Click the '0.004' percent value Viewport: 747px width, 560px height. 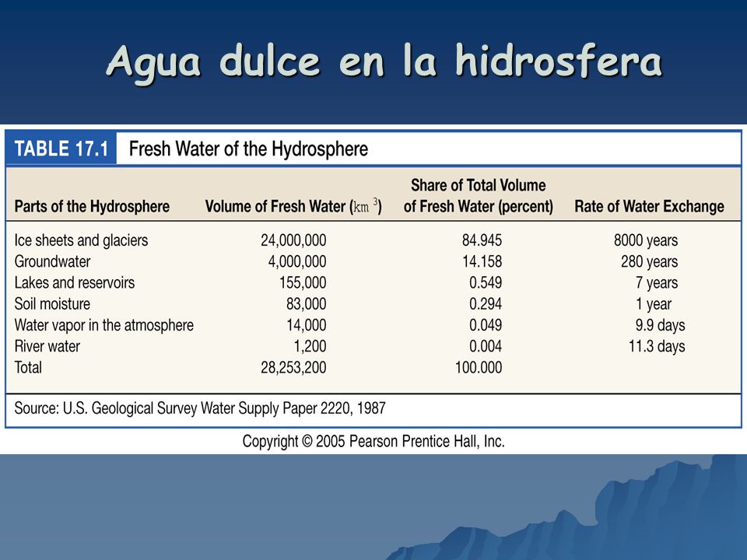click(486, 346)
